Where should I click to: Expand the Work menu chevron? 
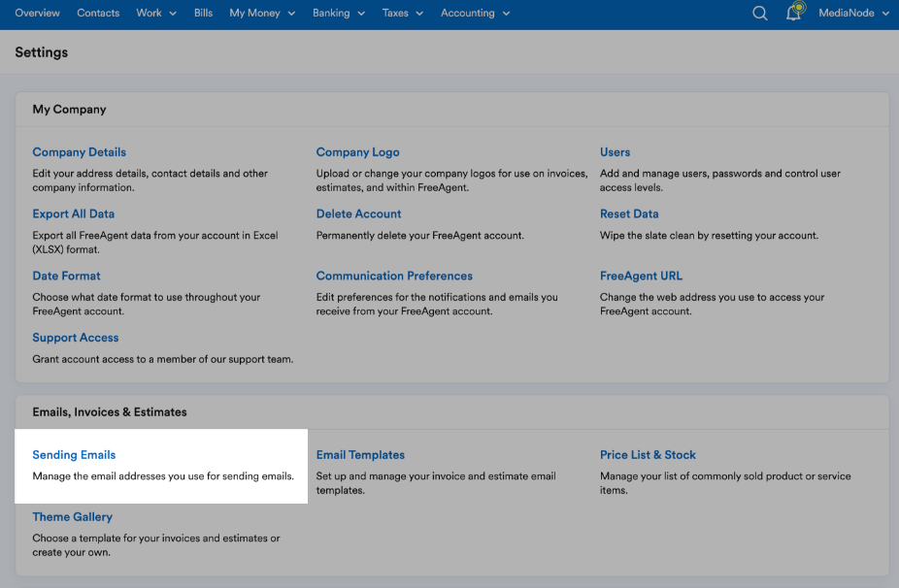click(x=173, y=14)
